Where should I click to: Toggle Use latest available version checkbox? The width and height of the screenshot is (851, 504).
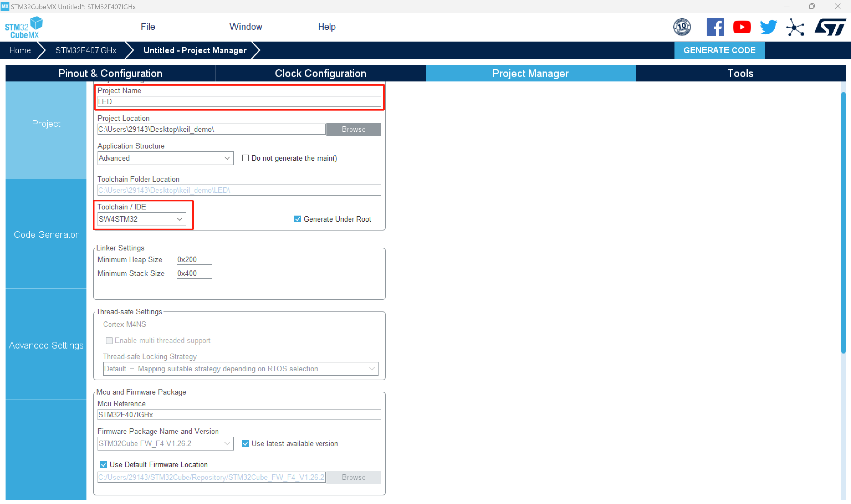(x=245, y=444)
